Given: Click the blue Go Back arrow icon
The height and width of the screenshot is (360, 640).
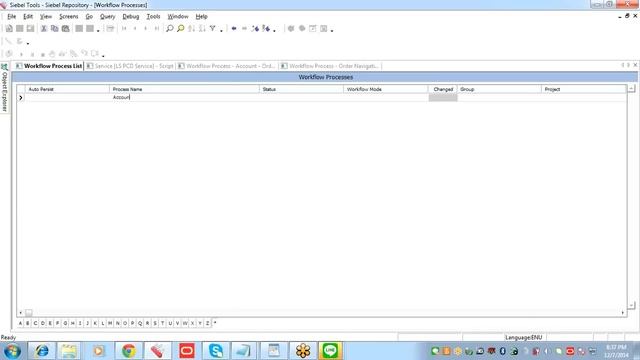Looking at the screenshot, I should pyautogui.click(x=234, y=29).
